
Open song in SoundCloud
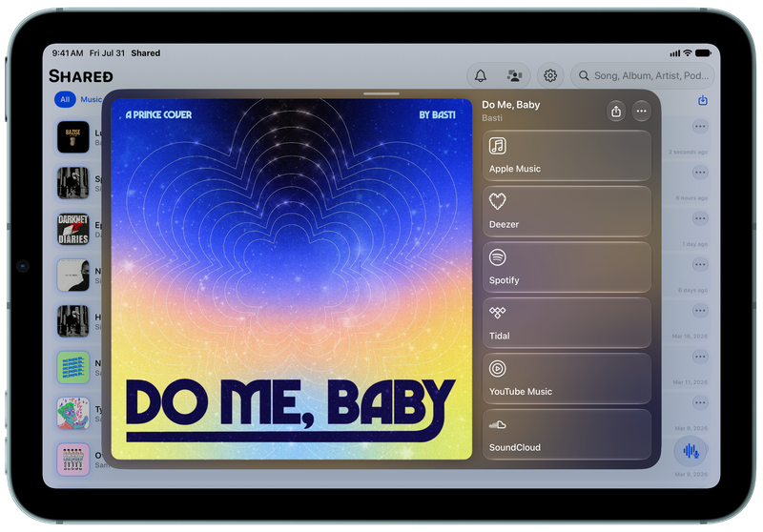point(567,434)
